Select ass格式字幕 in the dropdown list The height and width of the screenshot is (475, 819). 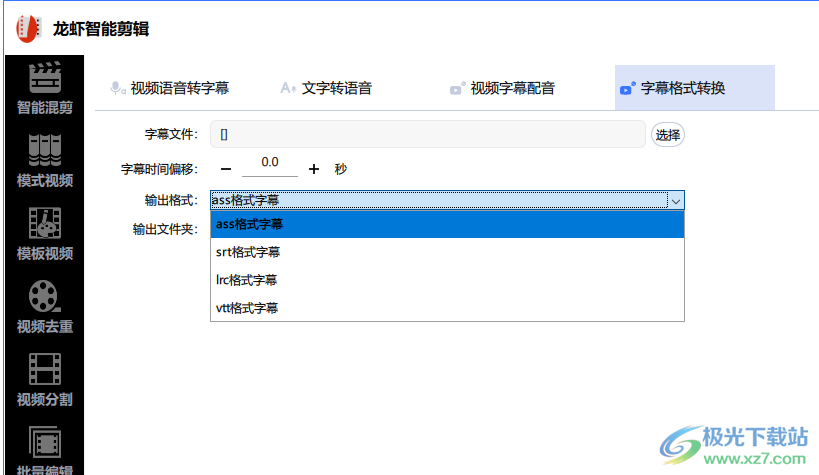pos(447,224)
